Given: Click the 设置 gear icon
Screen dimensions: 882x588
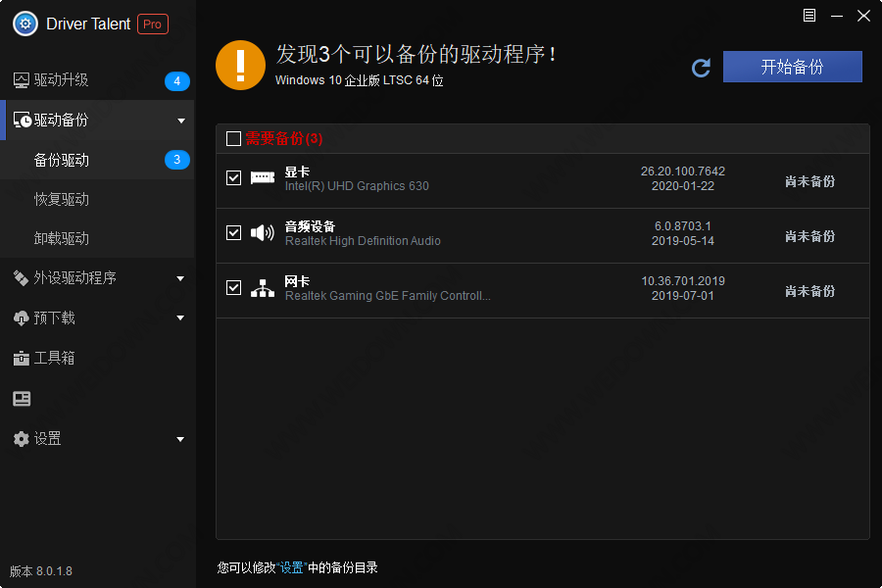Looking at the screenshot, I should click(21, 439).
